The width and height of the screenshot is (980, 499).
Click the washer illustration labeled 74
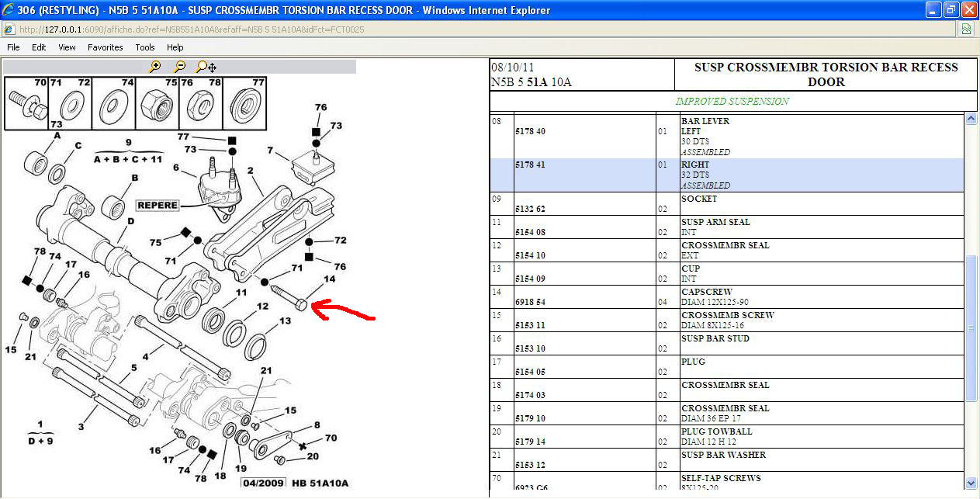tap(116, 102)
